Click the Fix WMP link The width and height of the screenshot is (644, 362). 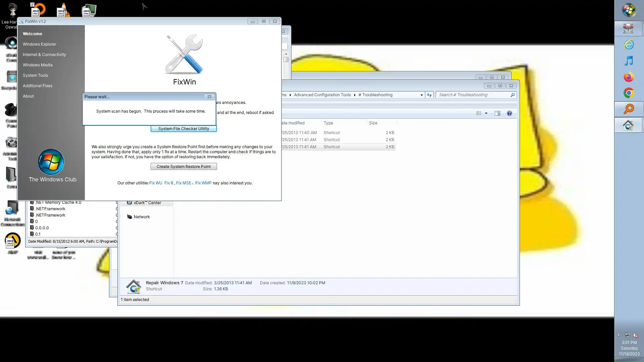tap(203, 183)
